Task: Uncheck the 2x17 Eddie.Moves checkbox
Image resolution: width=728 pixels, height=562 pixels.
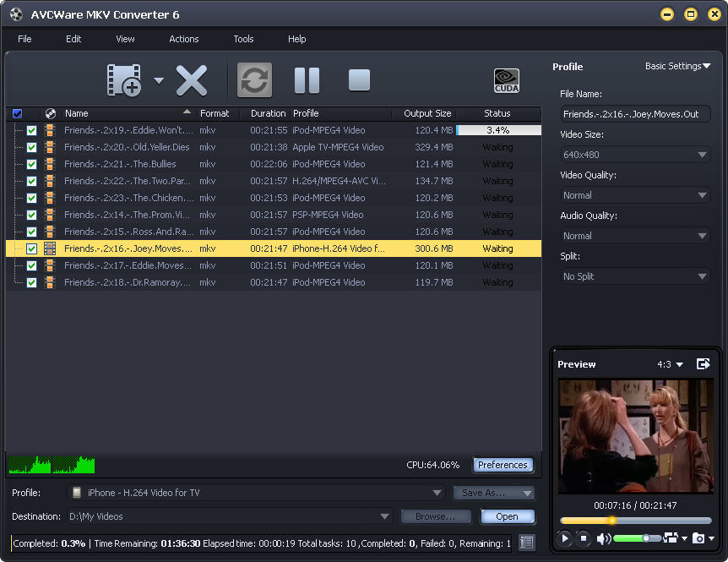Action: pyautogui.click(x=31, y=265)
